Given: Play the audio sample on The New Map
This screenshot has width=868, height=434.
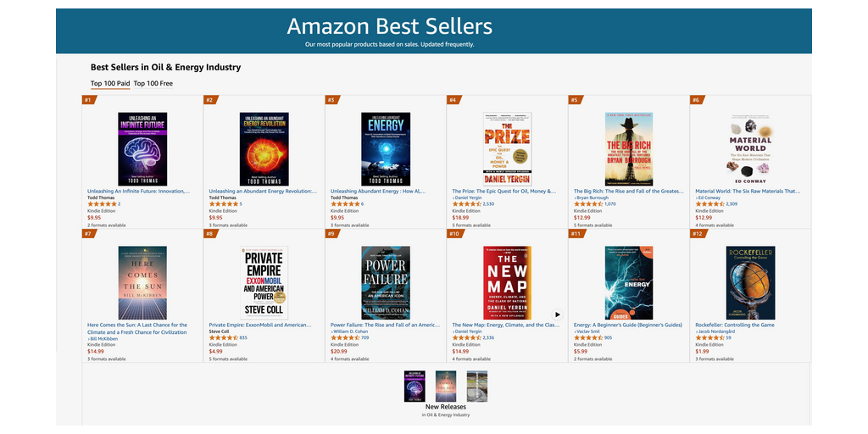Looking at the screenshot, I should coord(558,314).
